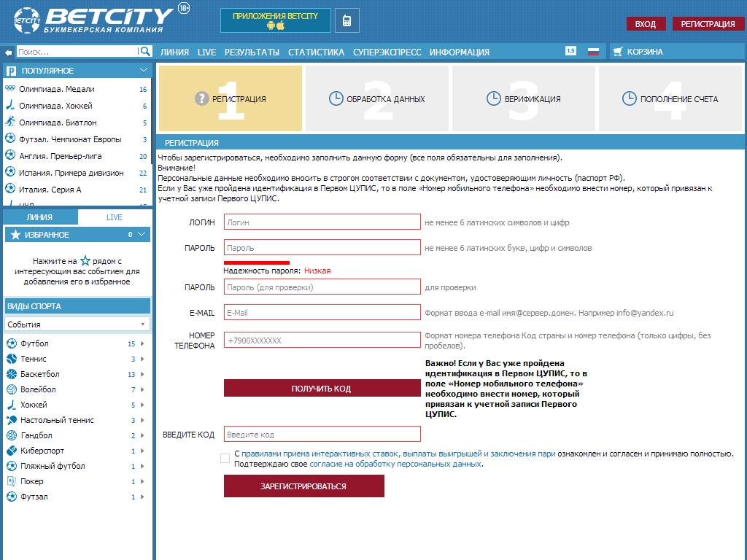
Task: Open the События dropdown
Action: tap(77, 324)
